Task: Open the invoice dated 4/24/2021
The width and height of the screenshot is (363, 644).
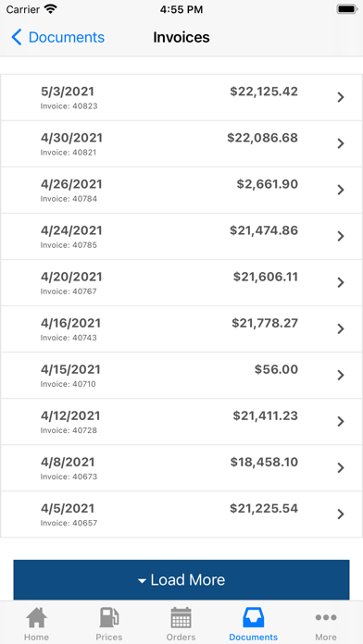Action: [181, 236]
